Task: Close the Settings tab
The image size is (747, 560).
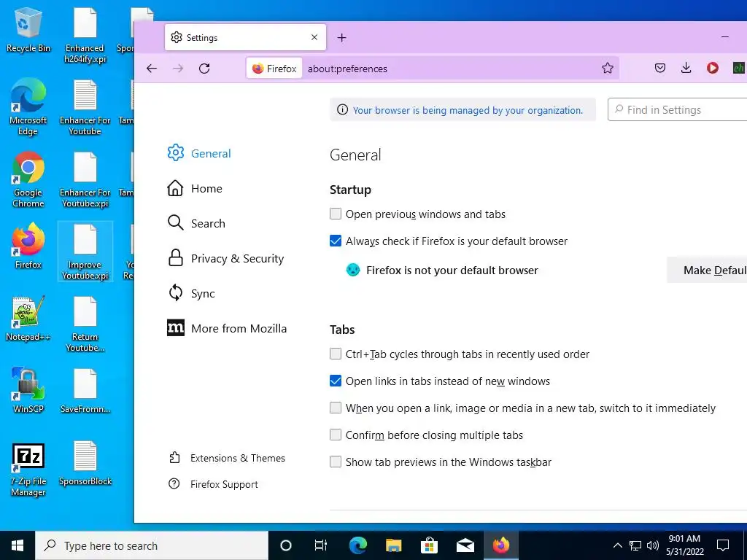Action: (x=314, y=37)
